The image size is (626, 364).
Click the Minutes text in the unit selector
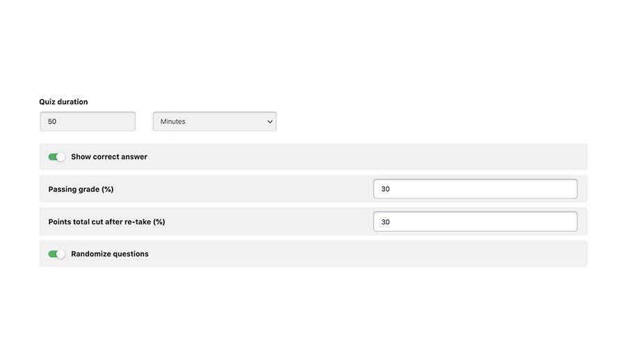click(x=173, y=122)
